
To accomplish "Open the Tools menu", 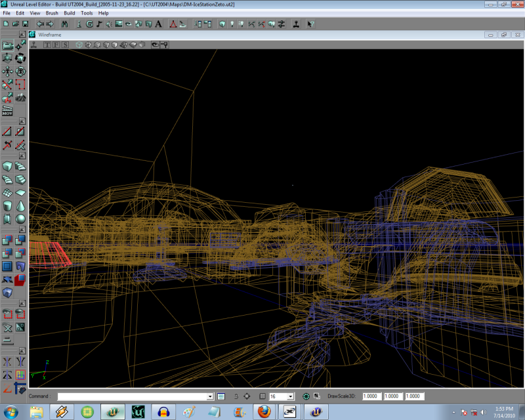I will pos(87,13).
